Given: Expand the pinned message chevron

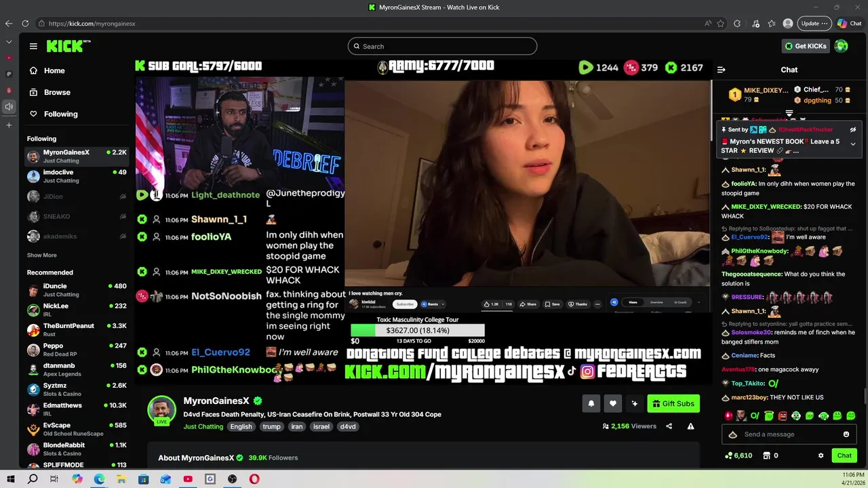Looking at the screenshot, I should [x=853, y=144].
